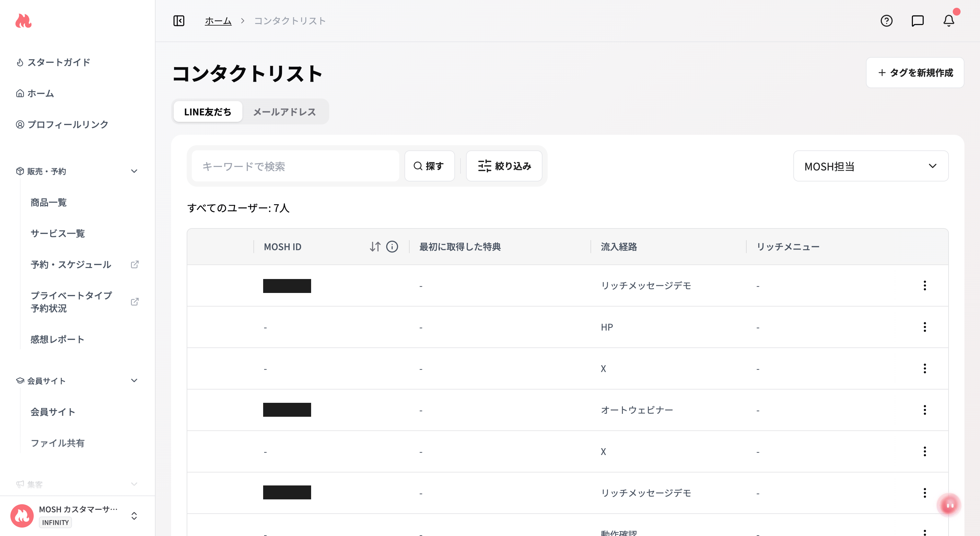Open the row menu for the HP contact
The image size is (980, 536).
click(x=925, y=327)
